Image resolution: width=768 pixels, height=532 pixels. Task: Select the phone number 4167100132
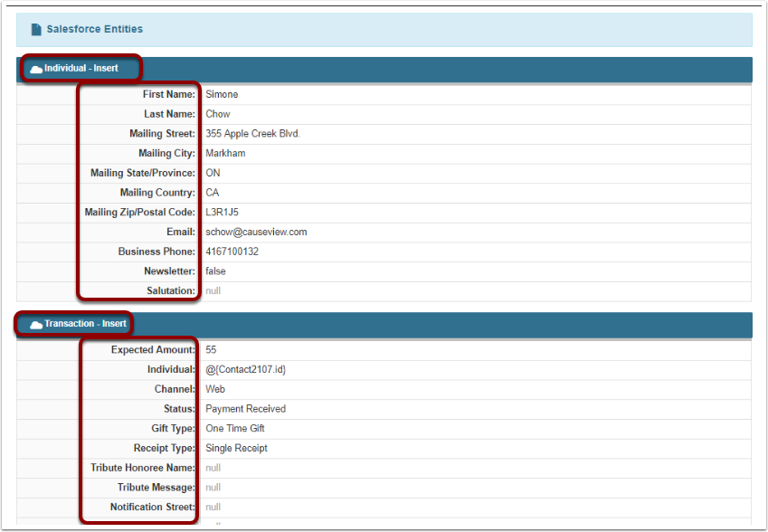tap(232, 252)
